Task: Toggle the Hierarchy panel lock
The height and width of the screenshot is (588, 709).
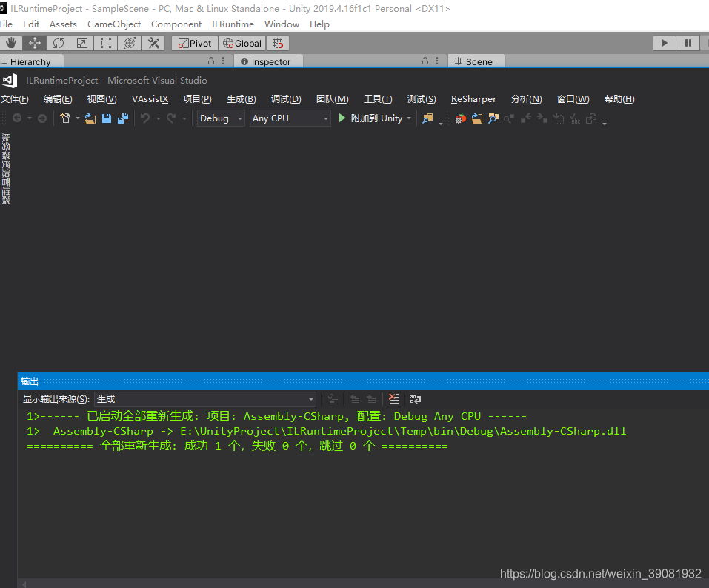Action: pyautogui.click(x=210, y=61)
